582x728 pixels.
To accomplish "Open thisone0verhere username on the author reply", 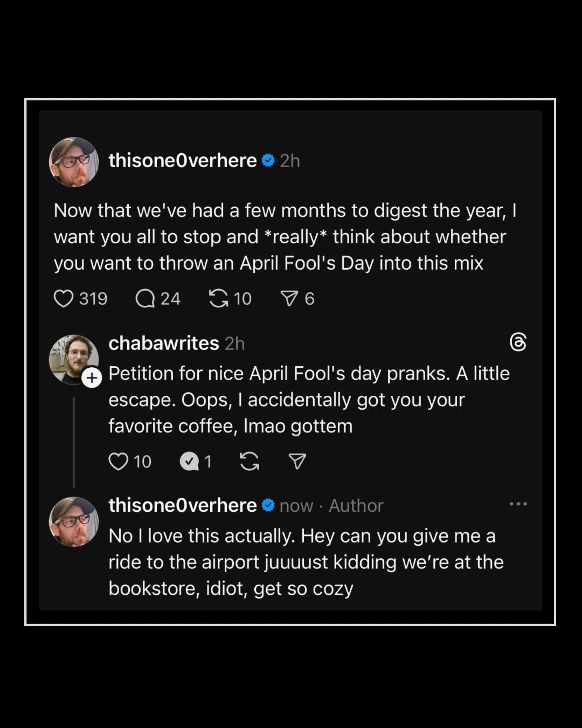I will pyautogui.click(x=183, y=505).
